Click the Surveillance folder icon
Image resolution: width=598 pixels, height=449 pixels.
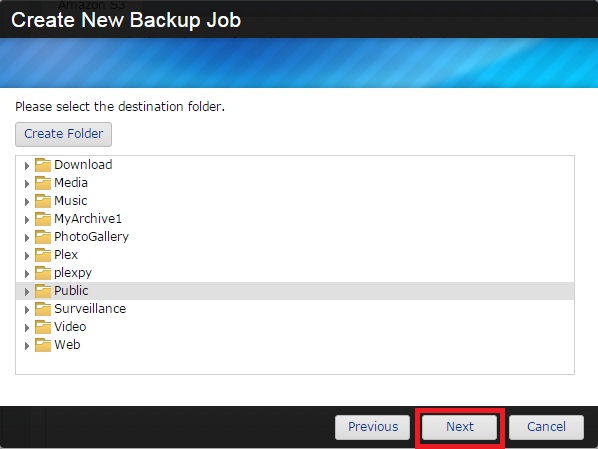pyautogui.click(x=43, y=309)
